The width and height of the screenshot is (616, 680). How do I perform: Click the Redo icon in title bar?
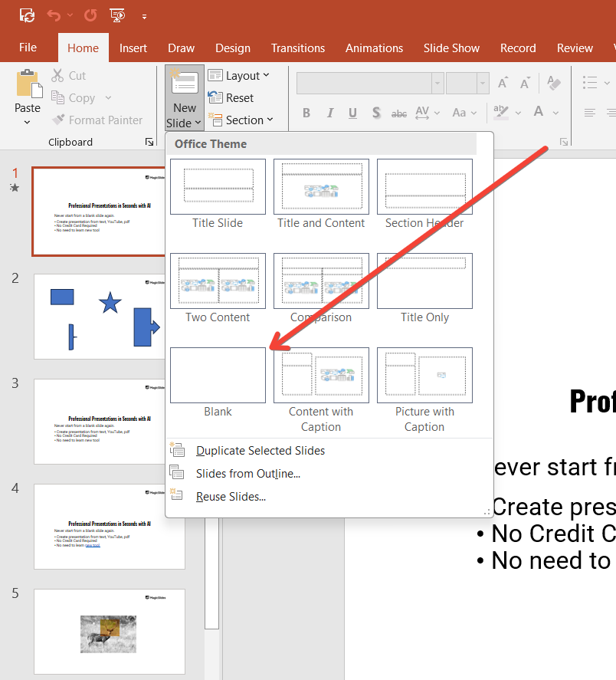(x=90, y=16)
